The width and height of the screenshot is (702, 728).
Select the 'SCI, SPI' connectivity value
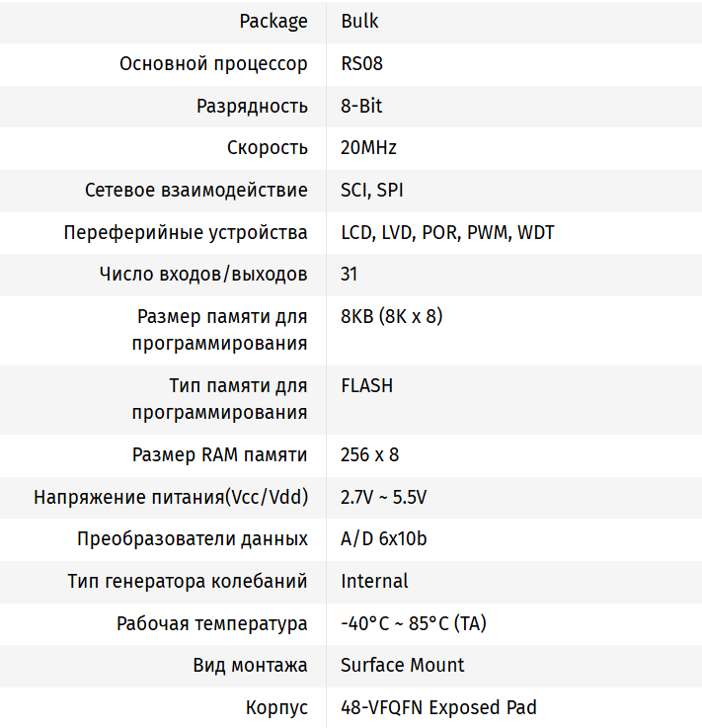pos(372,191)
